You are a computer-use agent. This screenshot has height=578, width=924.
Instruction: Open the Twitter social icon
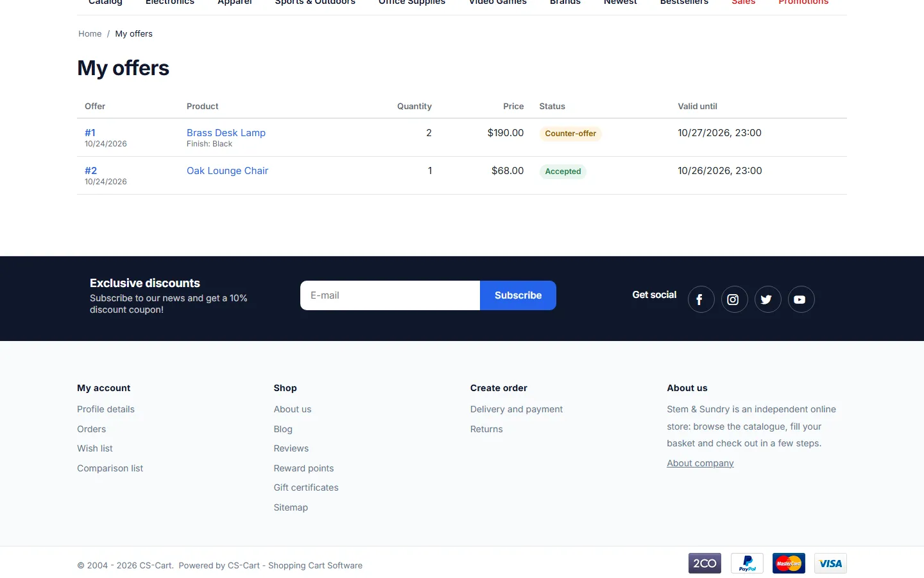click(767, 299)
